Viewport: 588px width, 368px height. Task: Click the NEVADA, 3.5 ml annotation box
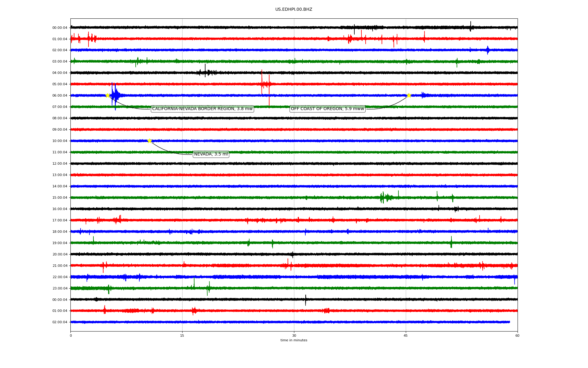(x=211, y=154)
